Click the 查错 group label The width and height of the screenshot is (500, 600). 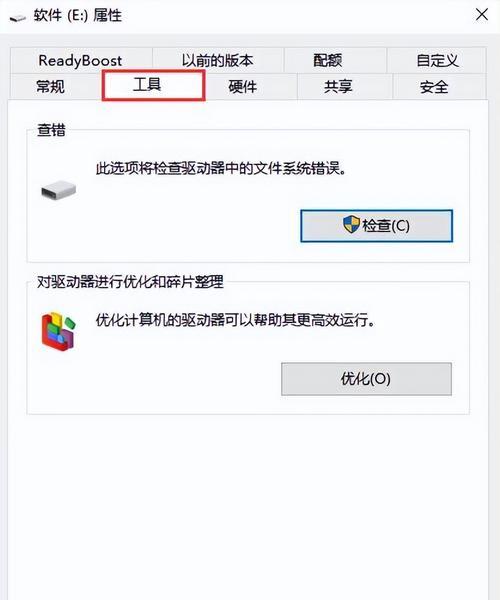[51, 130]
